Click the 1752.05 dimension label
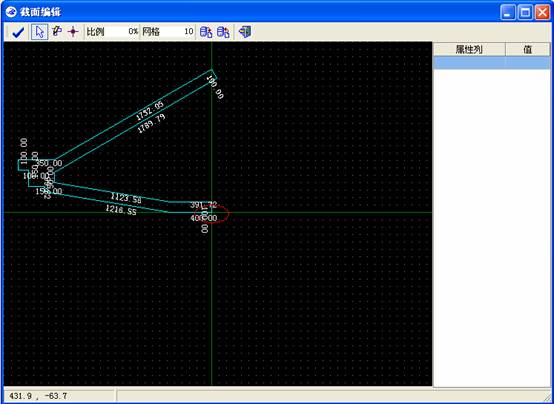Screen dimensions: 554x404 [150, 111]
